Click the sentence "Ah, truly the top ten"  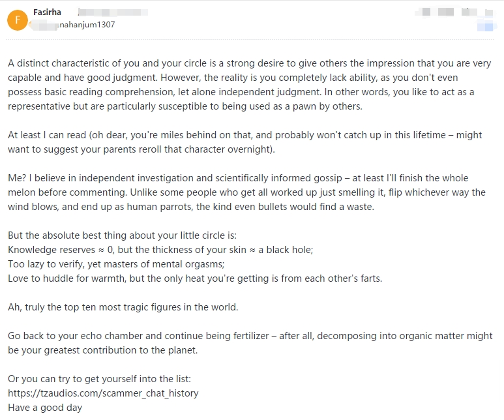[x=123, y=307]
